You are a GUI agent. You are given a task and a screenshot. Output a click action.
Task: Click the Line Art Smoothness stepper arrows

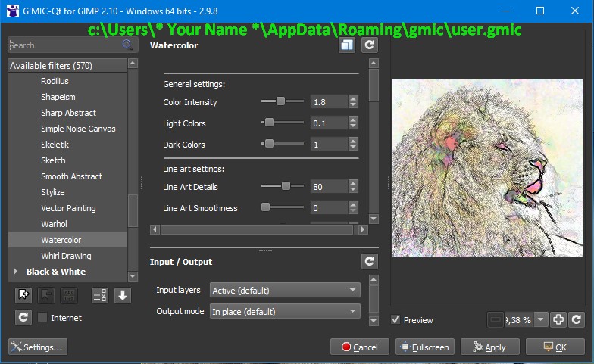tap(353, 207)
